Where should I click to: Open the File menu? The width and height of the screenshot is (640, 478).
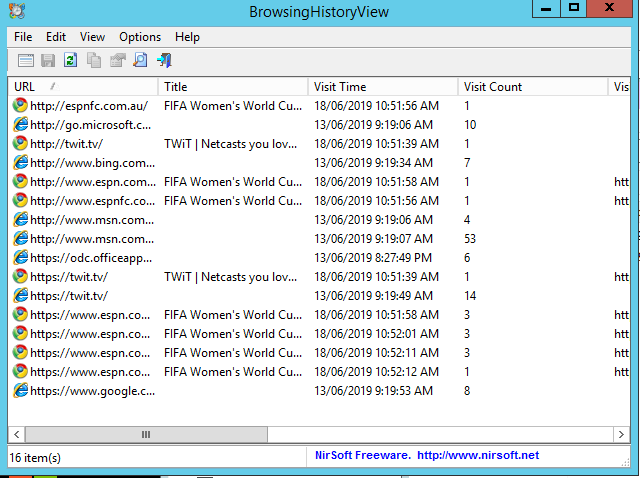coord(23,37)
